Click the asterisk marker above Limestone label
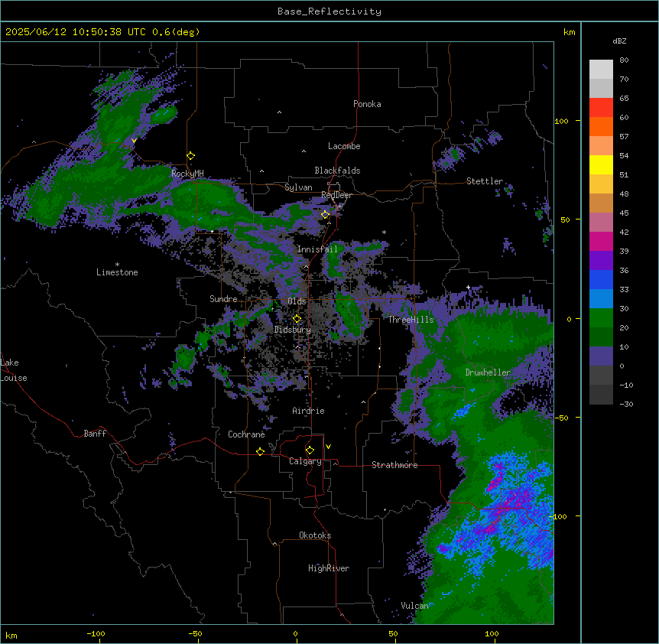 [117, 265]
